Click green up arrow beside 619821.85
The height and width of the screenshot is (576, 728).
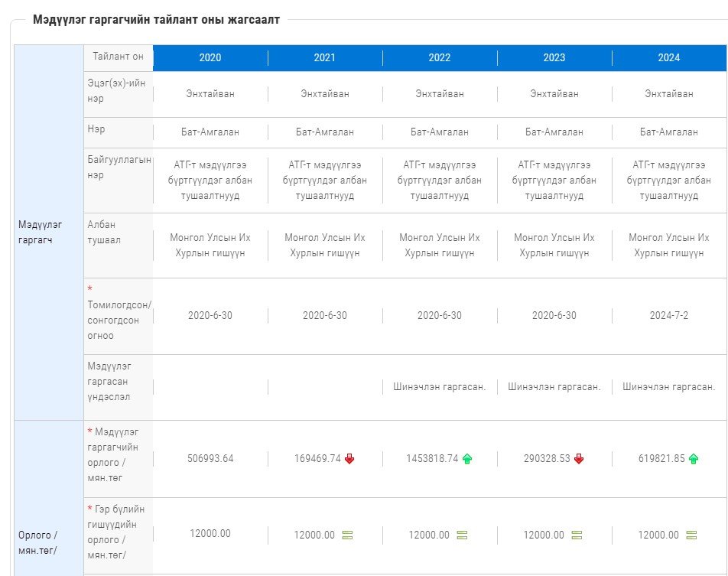click(694, 459)
